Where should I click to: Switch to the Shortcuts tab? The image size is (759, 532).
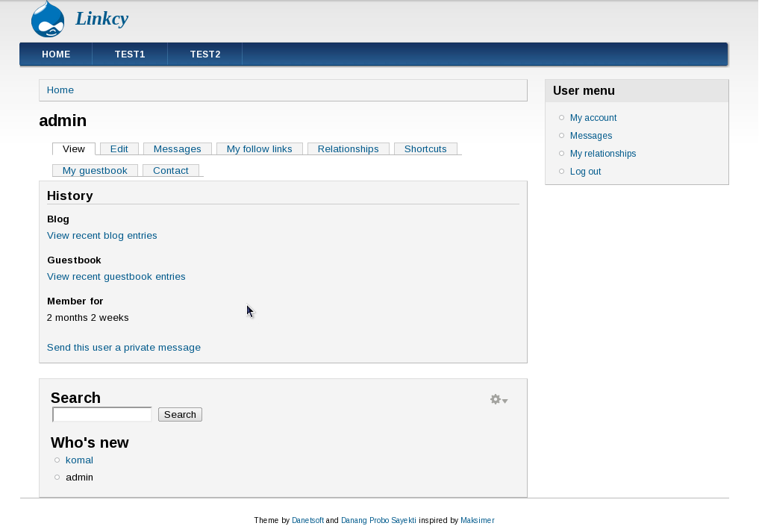[x=425, y=148]
